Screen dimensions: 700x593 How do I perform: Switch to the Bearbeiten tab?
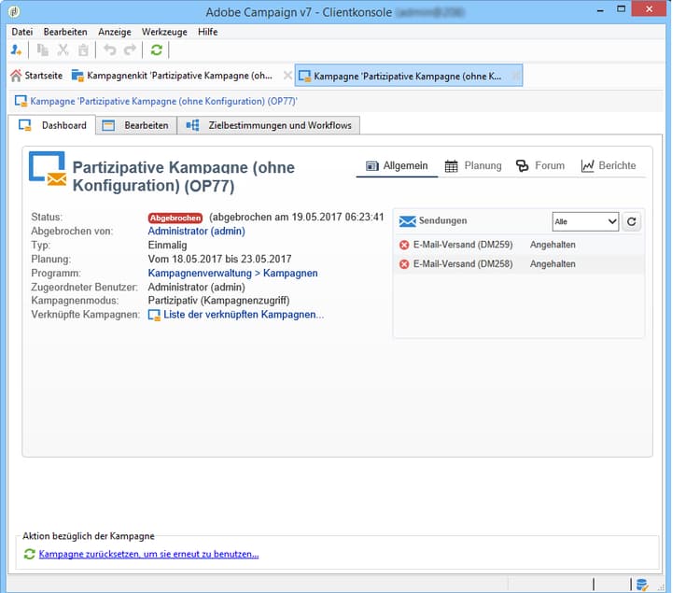135,125
